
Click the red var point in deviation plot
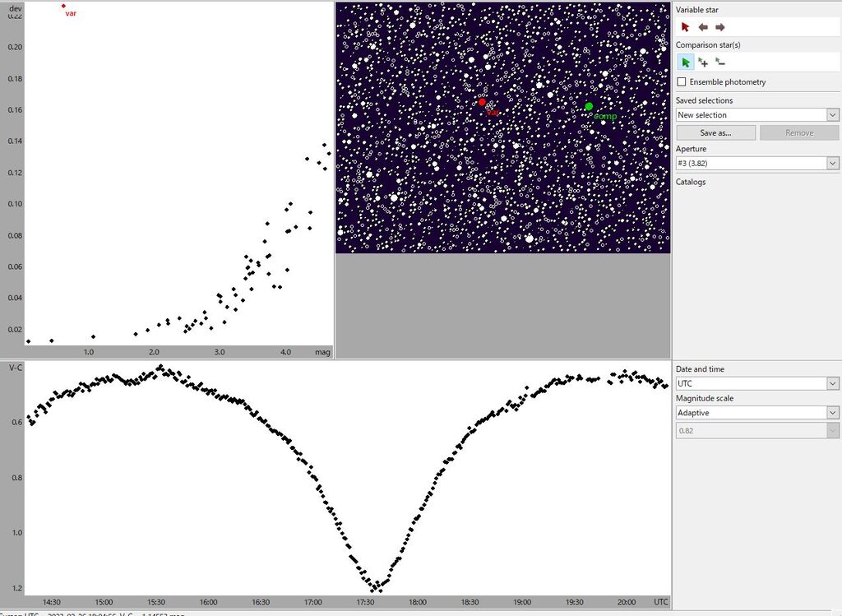[63, 6]
